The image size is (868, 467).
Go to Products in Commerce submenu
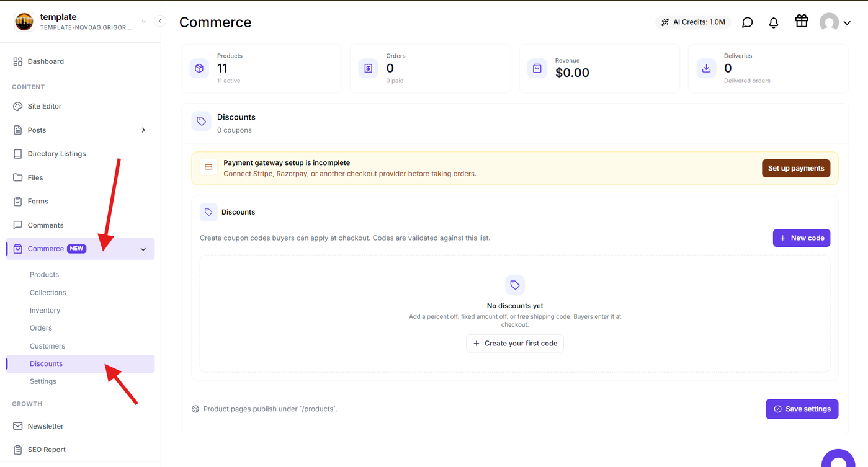[x=44, y=275]
